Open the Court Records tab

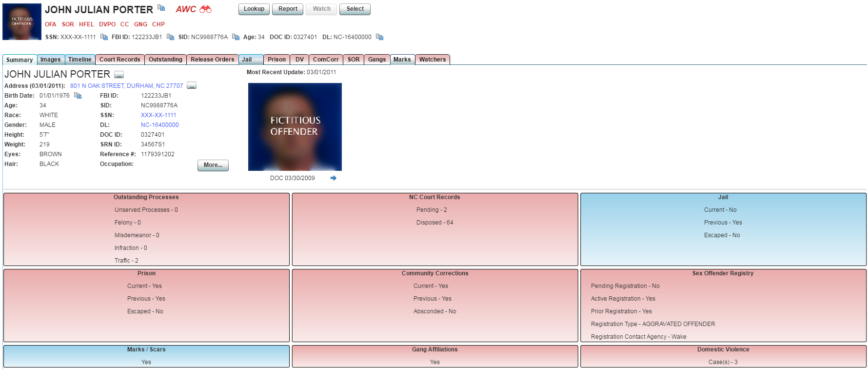[120, 60]
